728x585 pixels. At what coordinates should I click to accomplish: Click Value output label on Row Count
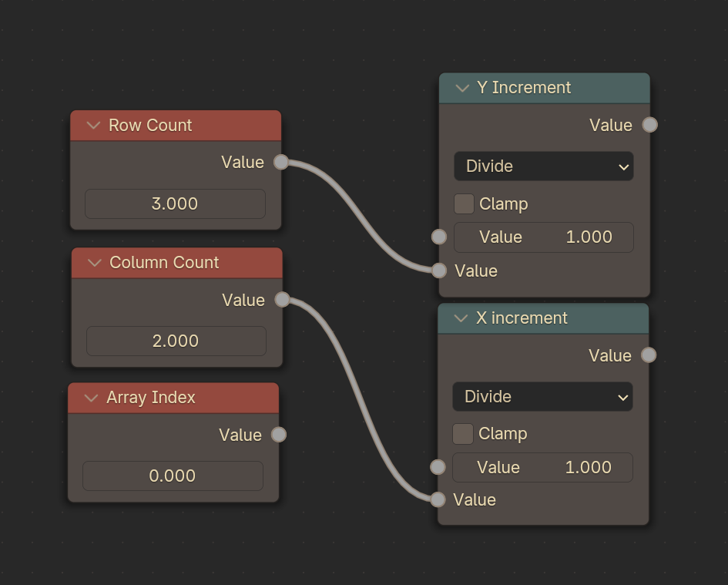[243, 162]
